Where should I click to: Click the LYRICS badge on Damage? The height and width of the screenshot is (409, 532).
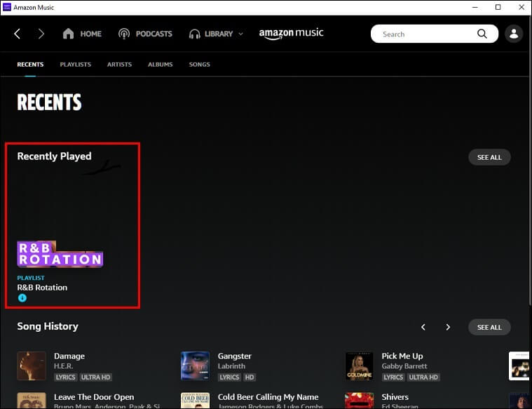point(65,377)
